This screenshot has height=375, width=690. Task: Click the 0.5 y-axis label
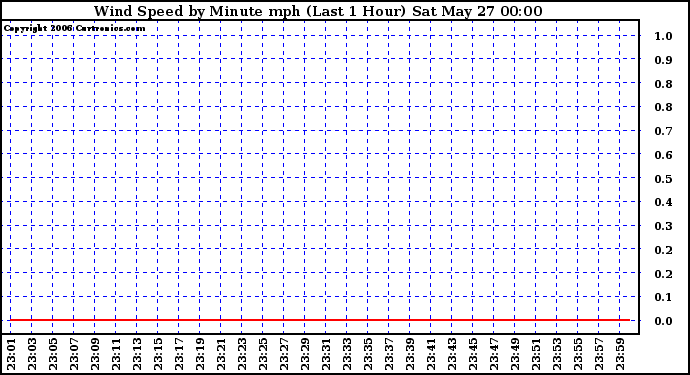click(x=663, y=179)
